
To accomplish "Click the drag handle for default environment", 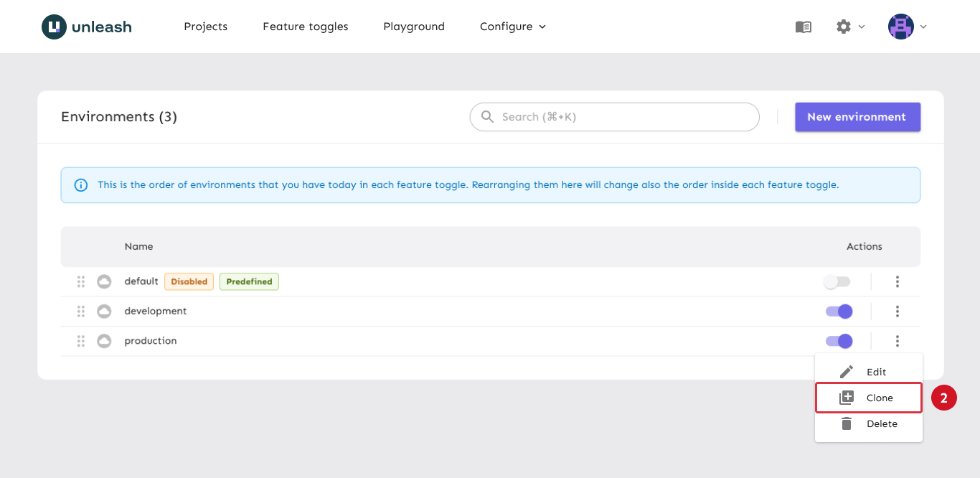I will [81, 281].
